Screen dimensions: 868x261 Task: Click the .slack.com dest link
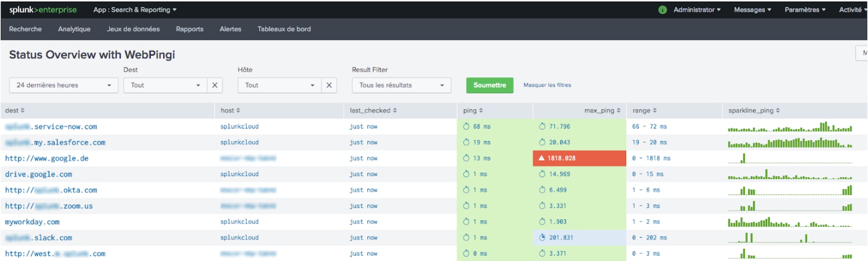point(39,238)
